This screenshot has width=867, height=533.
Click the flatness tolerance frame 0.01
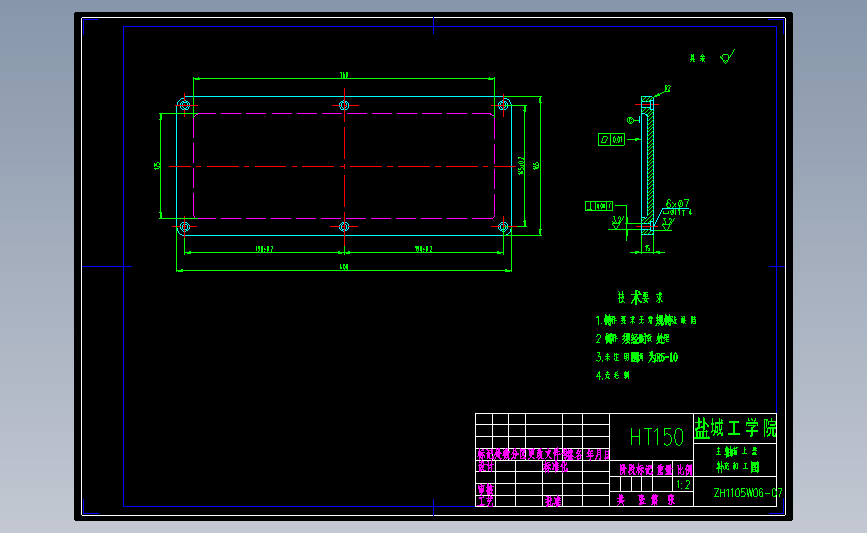coord(611,139)
